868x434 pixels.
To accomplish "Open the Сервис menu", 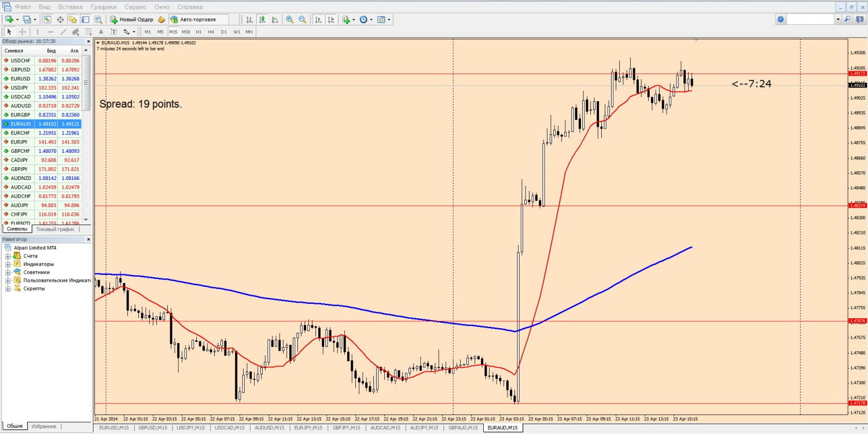I will [135, 7].
